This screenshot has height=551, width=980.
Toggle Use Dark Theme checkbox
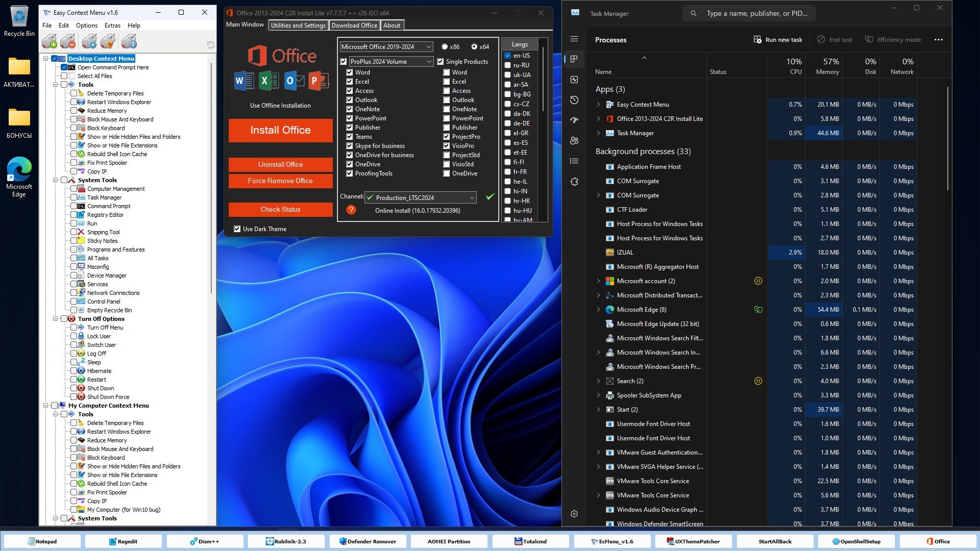coord(237,229)
